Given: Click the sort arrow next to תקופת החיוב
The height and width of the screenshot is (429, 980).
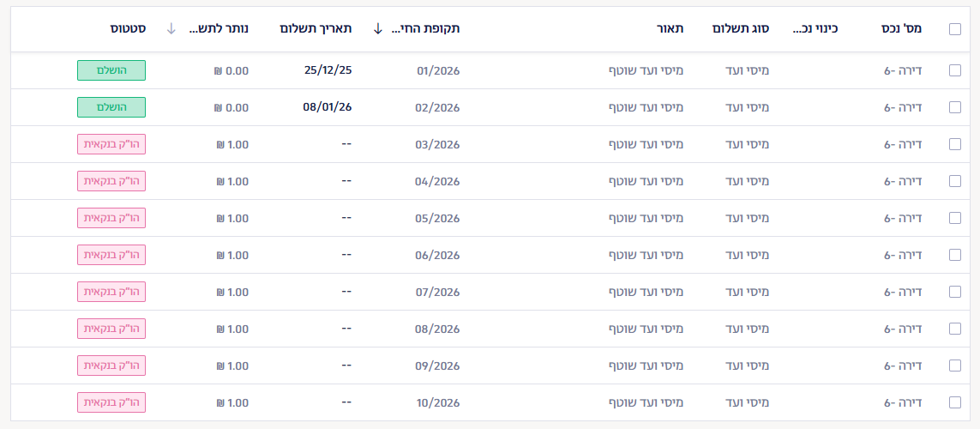Looking at the screenshot, I should point(378,28).
